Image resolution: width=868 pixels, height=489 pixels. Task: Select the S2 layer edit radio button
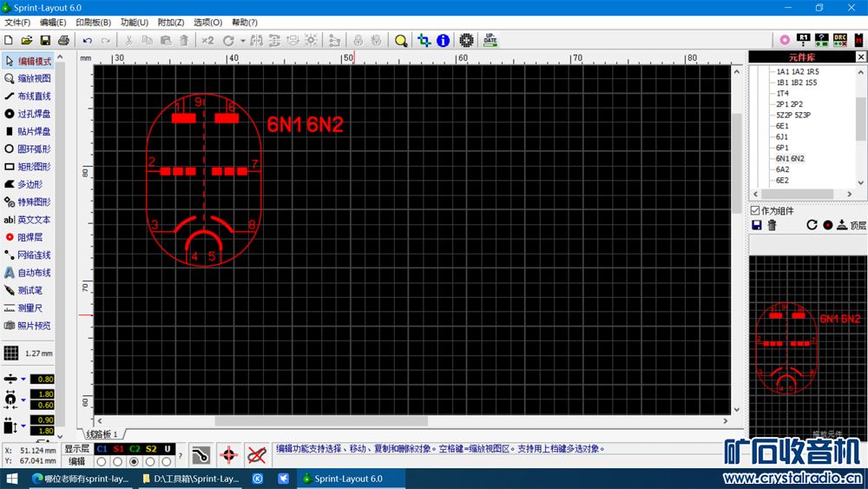[x=151, y=462]
